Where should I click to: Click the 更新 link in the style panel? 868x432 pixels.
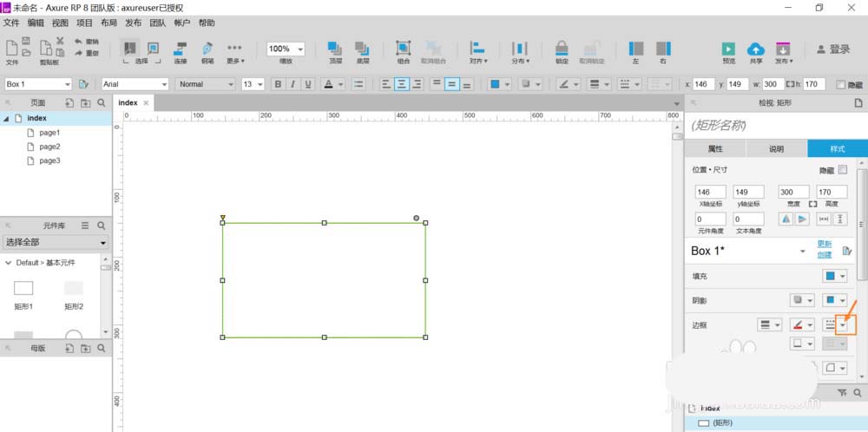pos(825,244)
